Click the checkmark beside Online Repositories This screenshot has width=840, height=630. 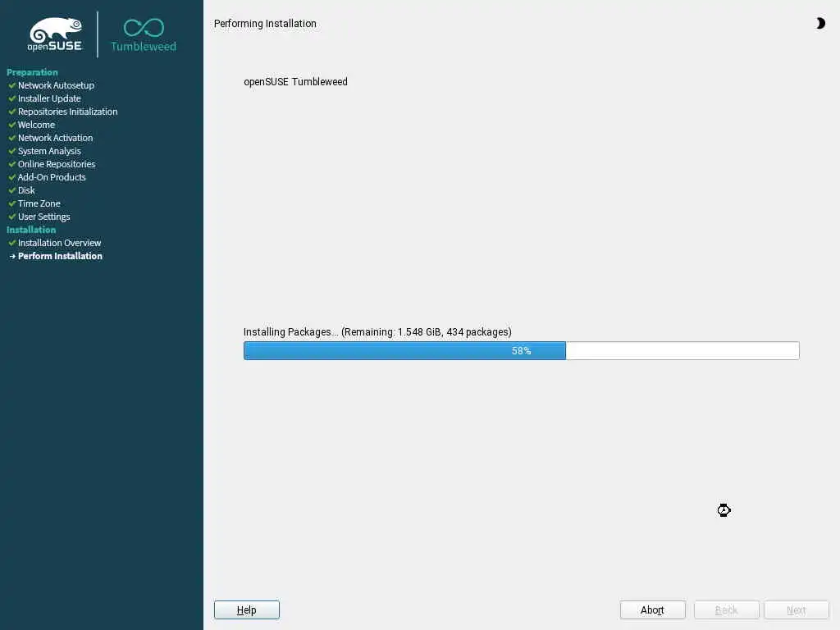tap(11, 164)
